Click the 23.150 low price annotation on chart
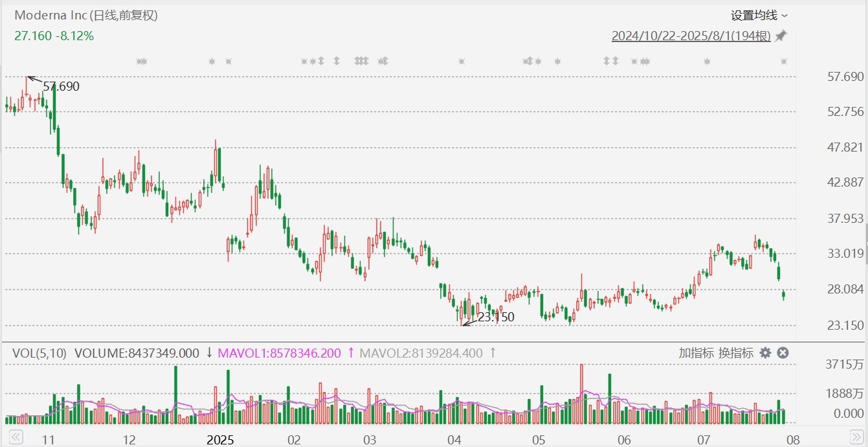This screenshot has height=447, width=868. click(x=496, y=317)
